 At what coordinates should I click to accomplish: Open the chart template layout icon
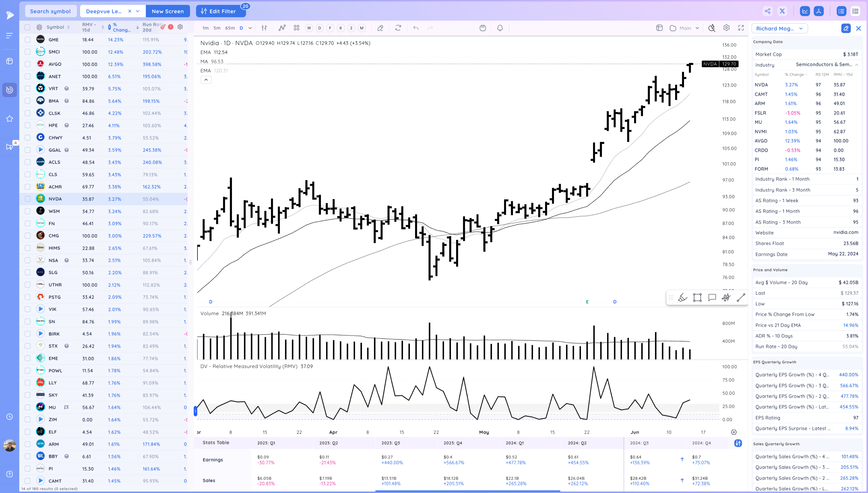659,28
